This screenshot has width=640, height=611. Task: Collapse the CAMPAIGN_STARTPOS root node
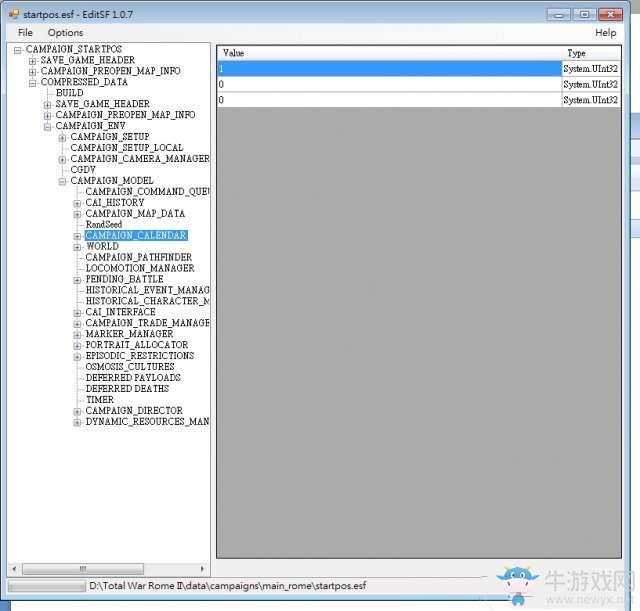click(x=17, y=50)
